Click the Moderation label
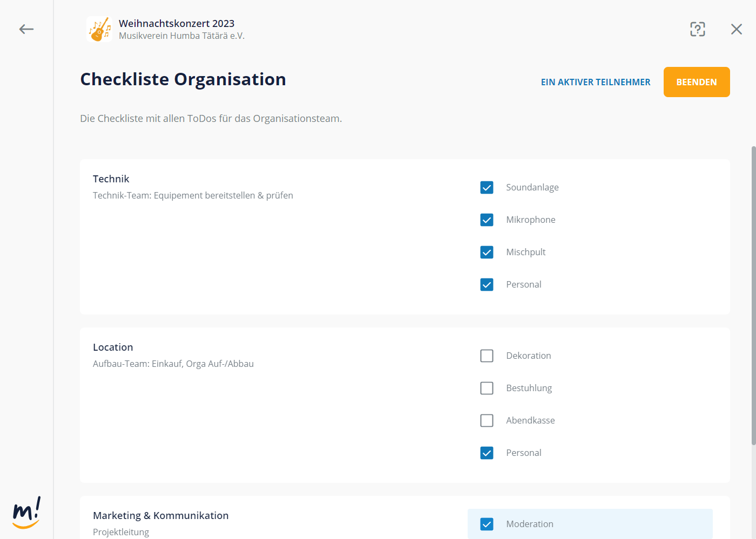 point(530,524)
